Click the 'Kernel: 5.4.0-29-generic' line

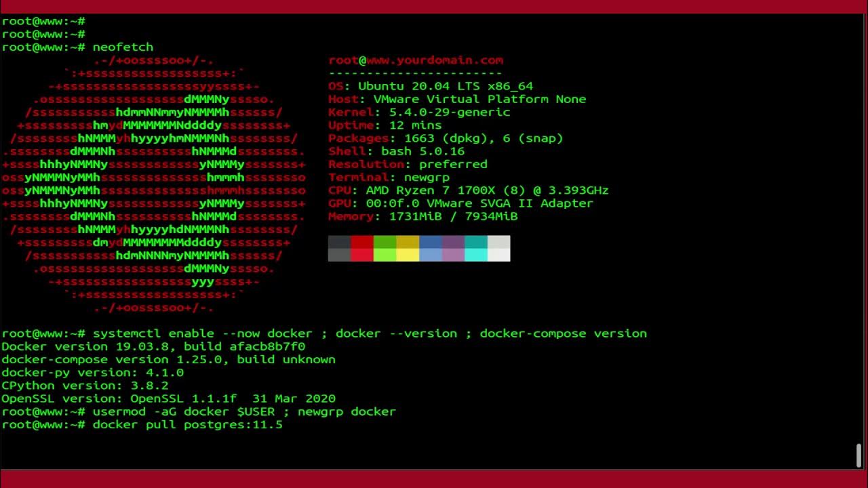[x=419, y=113]
